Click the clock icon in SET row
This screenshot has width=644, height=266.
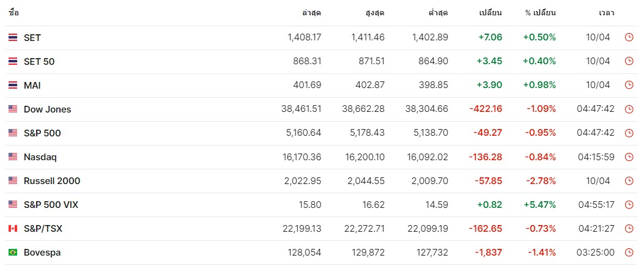click(x=629, y=37)
